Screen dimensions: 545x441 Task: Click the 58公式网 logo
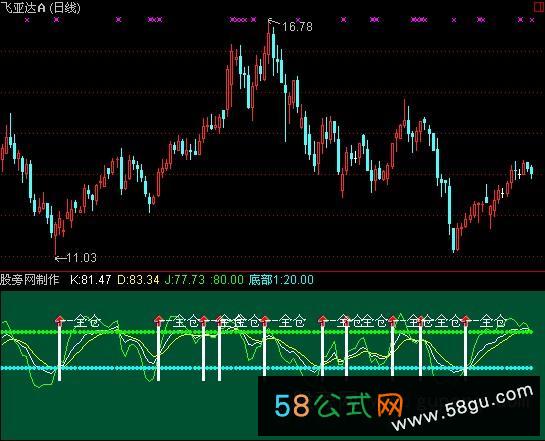tap(339, 405)
